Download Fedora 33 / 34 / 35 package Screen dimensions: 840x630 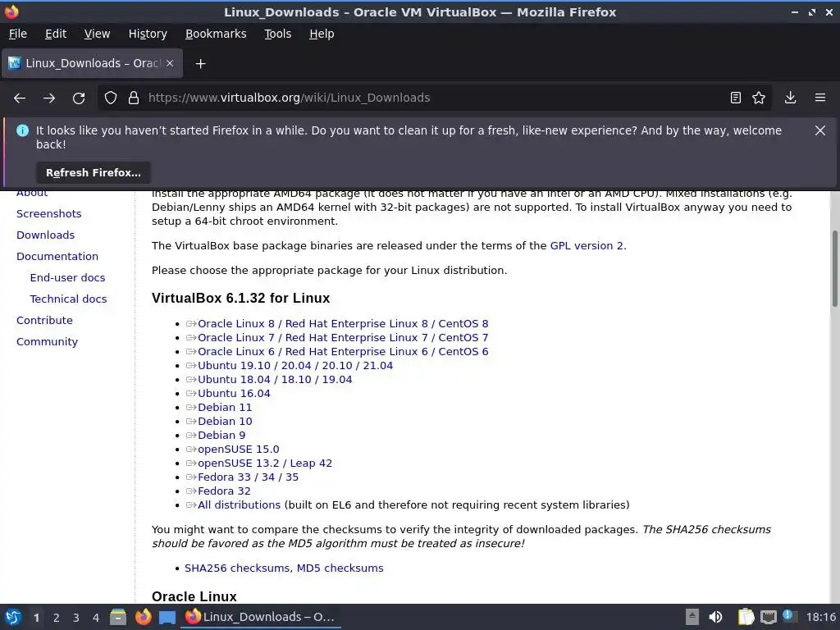tap(248, 477)
